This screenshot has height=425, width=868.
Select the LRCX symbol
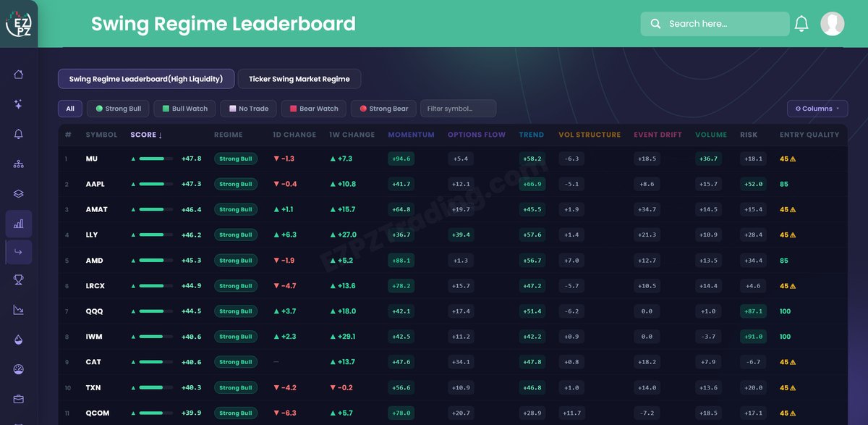[x=95, y=286]
